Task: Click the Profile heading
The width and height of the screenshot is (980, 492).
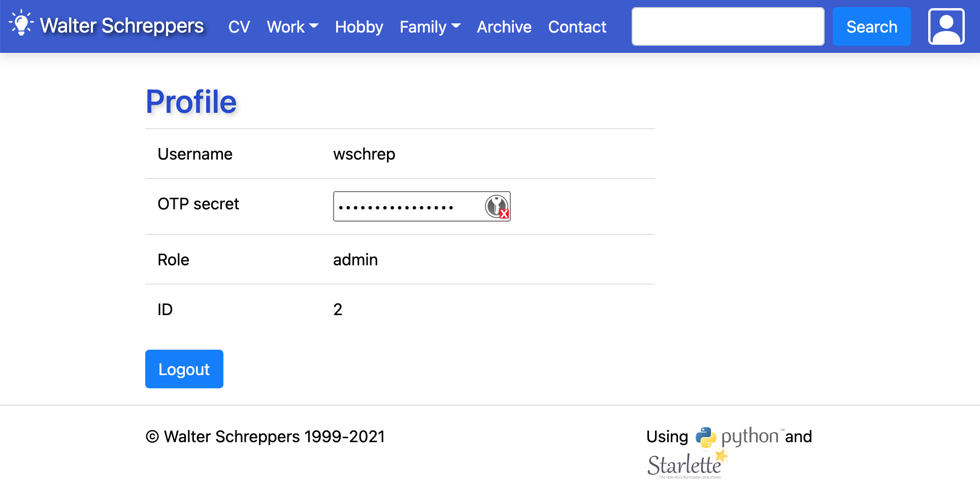Action: click(x=191, y=102)
